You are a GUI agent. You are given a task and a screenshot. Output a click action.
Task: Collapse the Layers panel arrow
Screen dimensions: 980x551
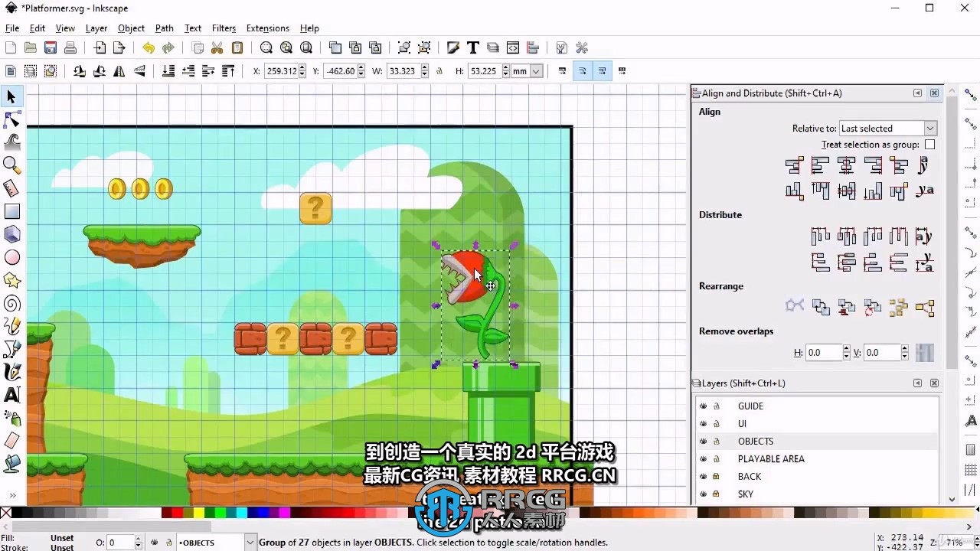tap(917, 383)
